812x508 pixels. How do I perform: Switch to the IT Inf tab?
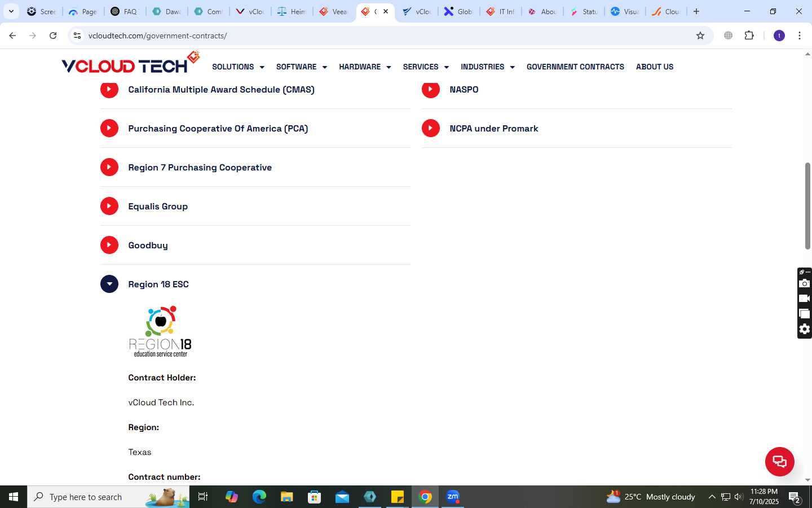click(500, 11)
